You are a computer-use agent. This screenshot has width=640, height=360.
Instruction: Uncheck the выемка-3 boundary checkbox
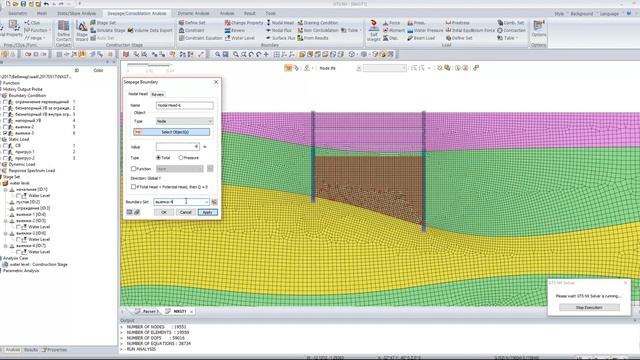[x=5, y=133]
